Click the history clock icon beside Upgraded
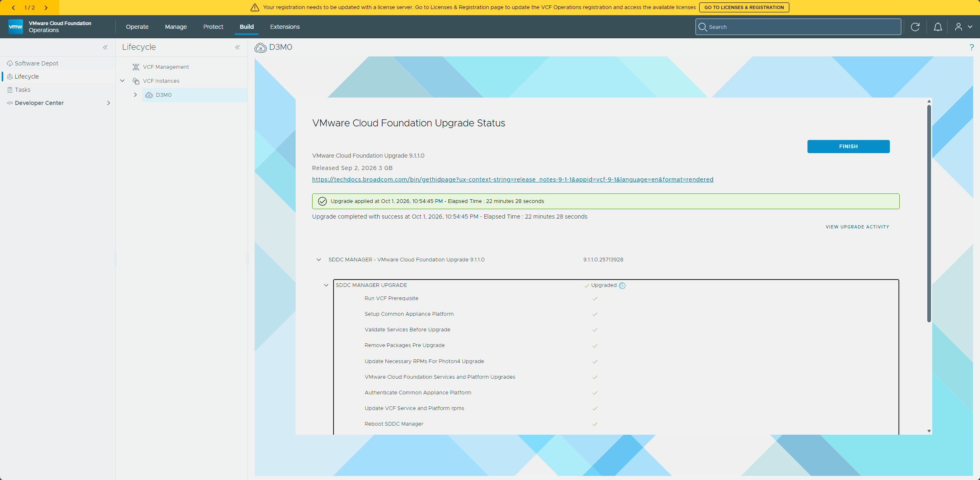The height and width of the screenshot is (480, 980). 622,286
